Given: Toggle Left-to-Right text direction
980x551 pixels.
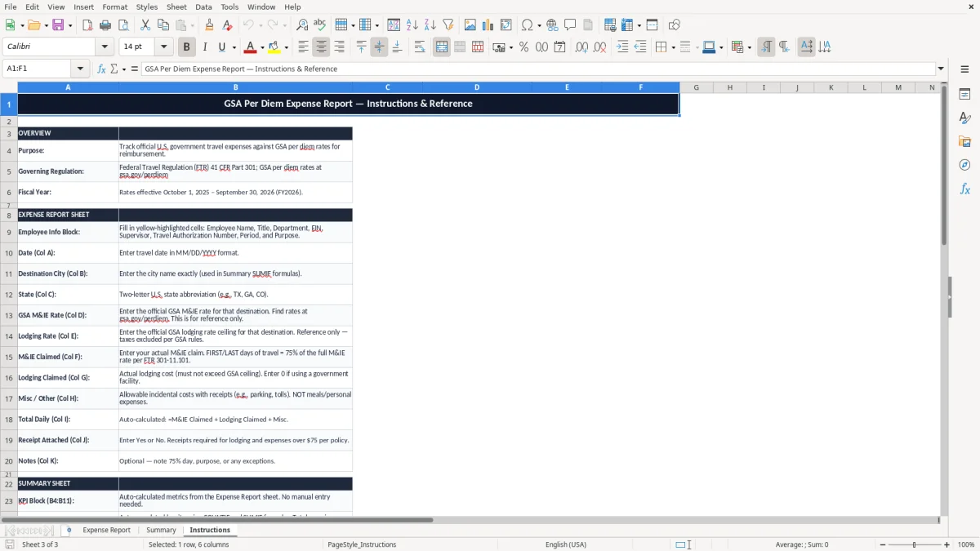Looking at the screenshot, I should [x=766, y=47].
